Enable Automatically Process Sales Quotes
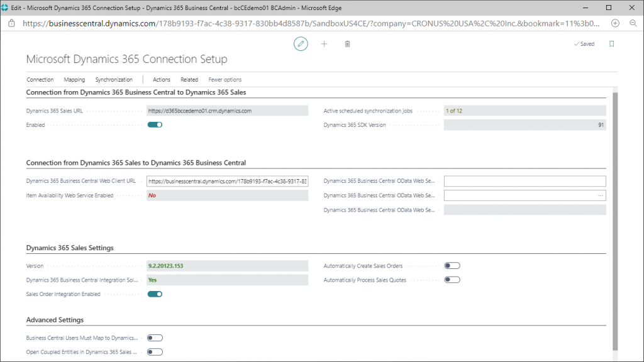 (x=452, y=280)
